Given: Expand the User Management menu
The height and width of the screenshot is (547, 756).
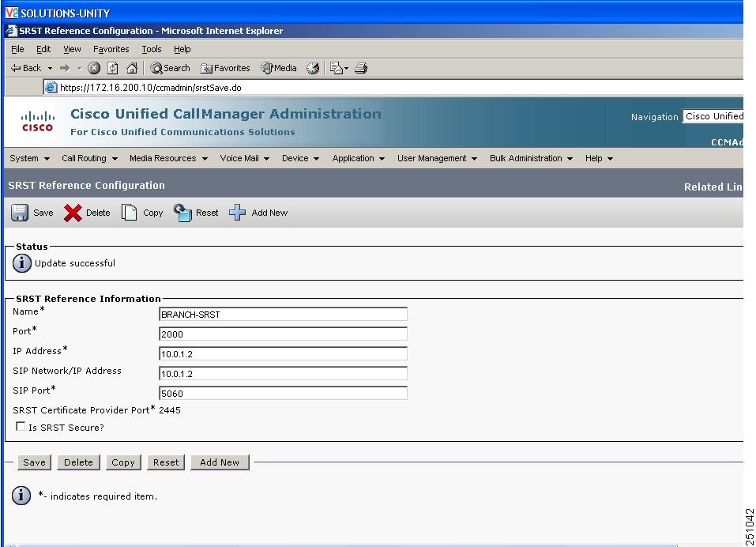Looking at the screenshot, I should (437, 158).
